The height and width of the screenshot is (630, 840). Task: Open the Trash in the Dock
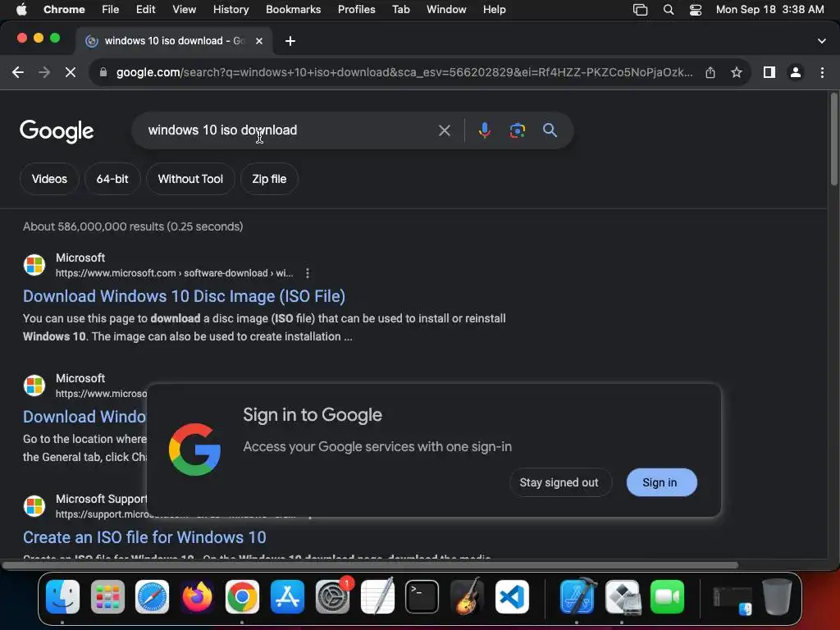[x=777, y=596]
